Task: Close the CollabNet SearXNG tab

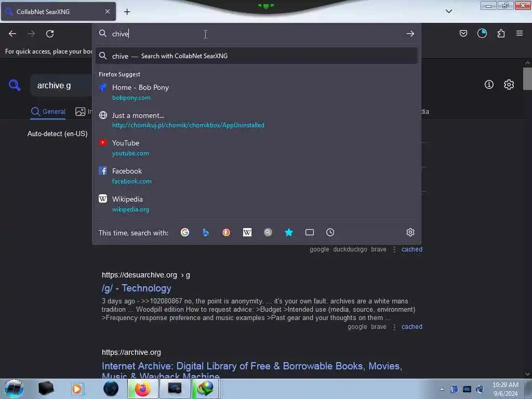Action: (x=108, y=11)
